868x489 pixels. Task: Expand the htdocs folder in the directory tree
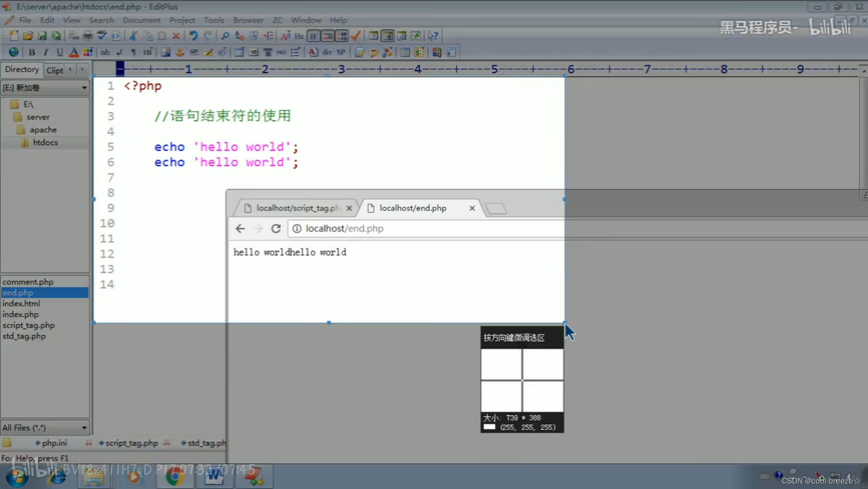point(45,142)
